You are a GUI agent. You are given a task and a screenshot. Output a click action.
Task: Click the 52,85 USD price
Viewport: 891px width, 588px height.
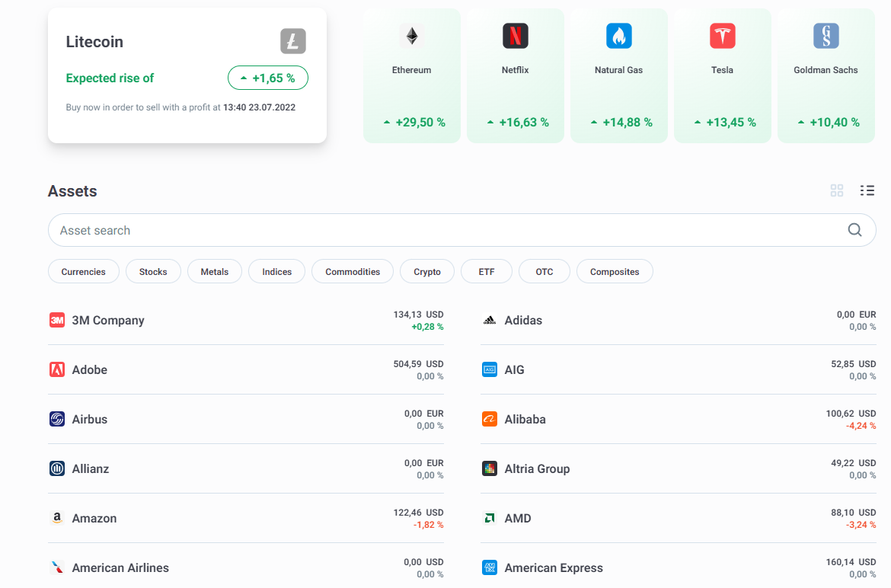854,363
